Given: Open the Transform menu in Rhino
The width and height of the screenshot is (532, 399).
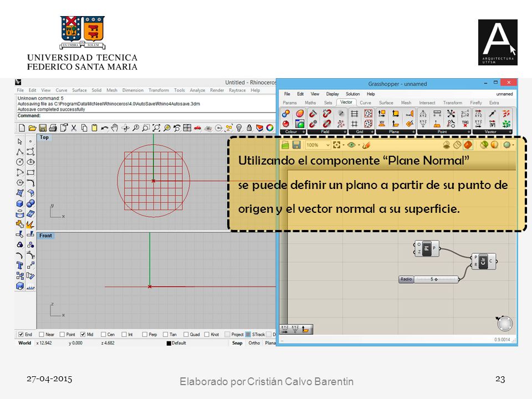Looking at the screenshot, I should [x=158, y=90].
